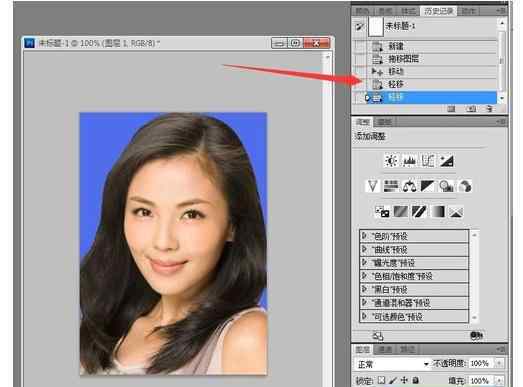Viewport: 523px width, 387px height.
Task: Select the 新建 history state
Action: tap(432, 46)
